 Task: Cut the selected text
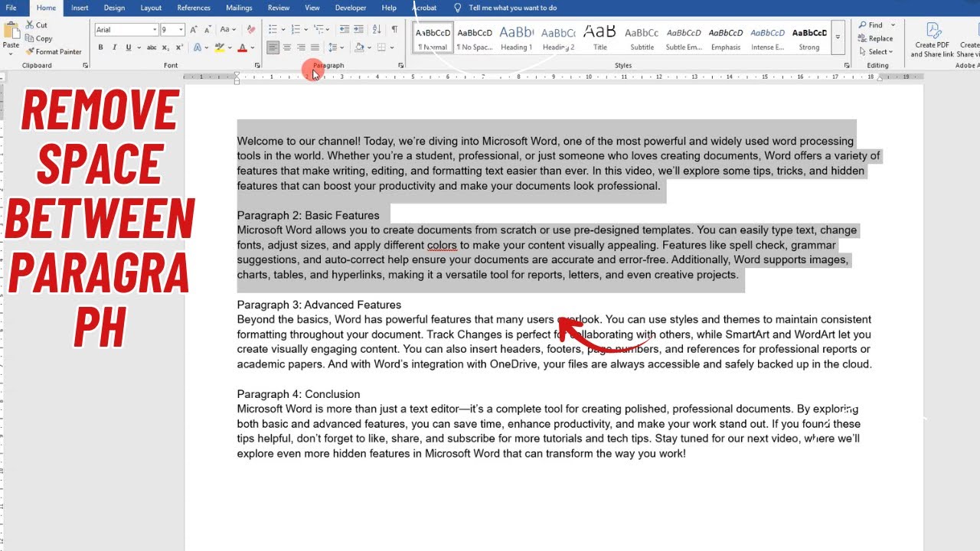[x=36, y=24]
